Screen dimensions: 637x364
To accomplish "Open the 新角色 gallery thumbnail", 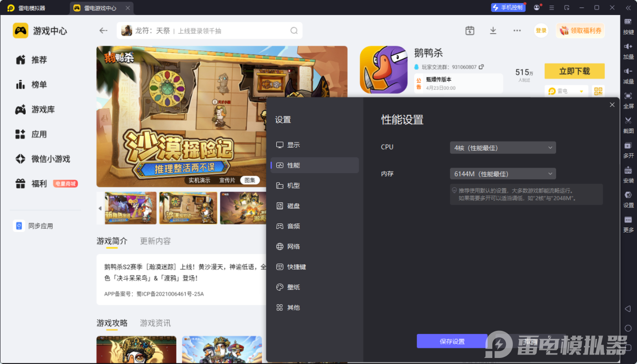I will coord(131,208).
